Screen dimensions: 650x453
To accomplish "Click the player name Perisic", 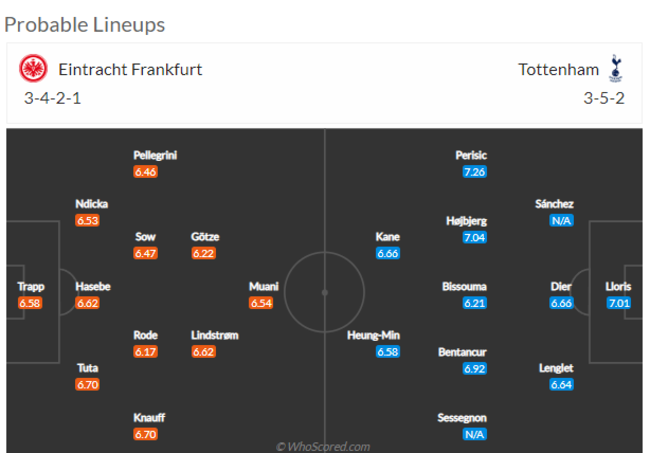I will 470,155.
